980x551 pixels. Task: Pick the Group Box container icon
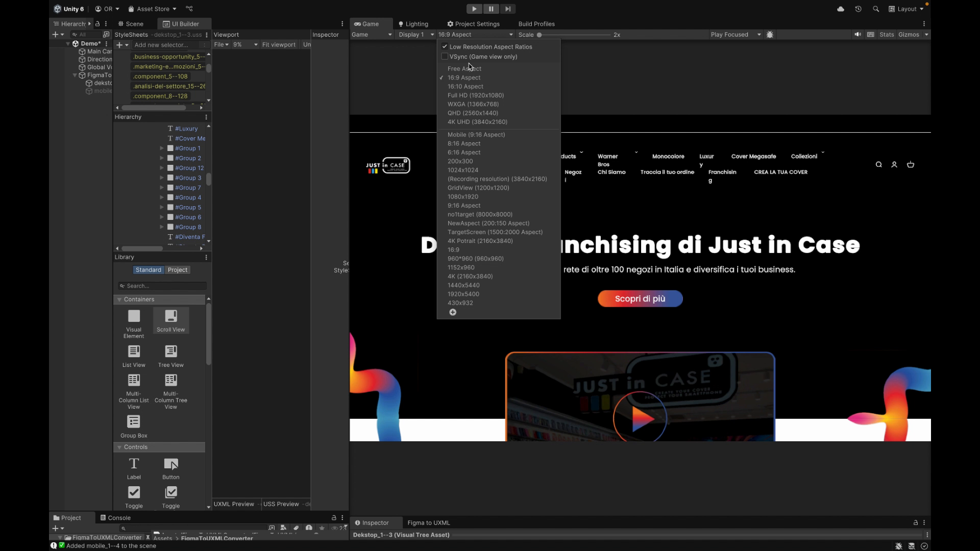pos(134,427)
